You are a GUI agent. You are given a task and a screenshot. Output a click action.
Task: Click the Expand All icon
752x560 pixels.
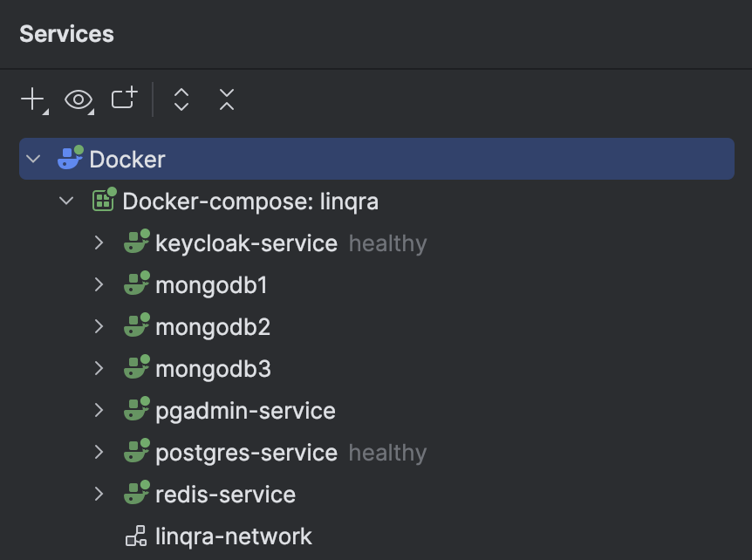pyautogui.click(x=181, y=99)
